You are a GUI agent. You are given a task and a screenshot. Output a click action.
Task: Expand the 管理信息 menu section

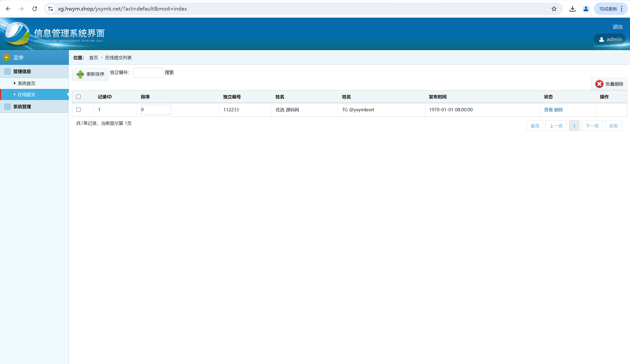tap(34, 72)
